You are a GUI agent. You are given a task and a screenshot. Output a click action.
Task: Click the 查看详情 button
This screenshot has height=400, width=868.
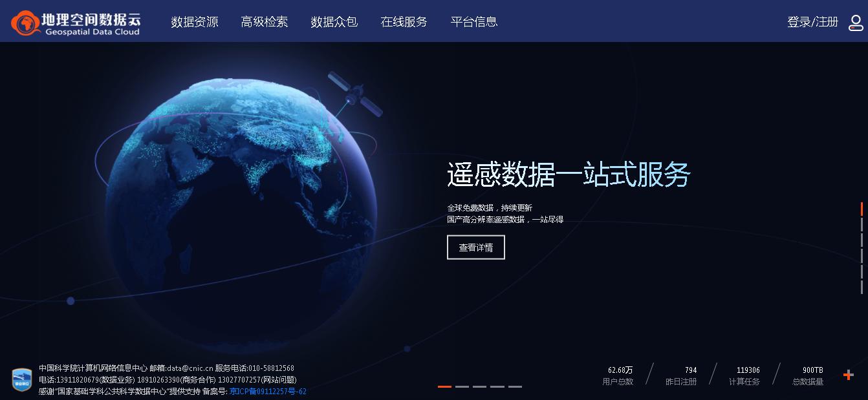(x=476, y=247)
